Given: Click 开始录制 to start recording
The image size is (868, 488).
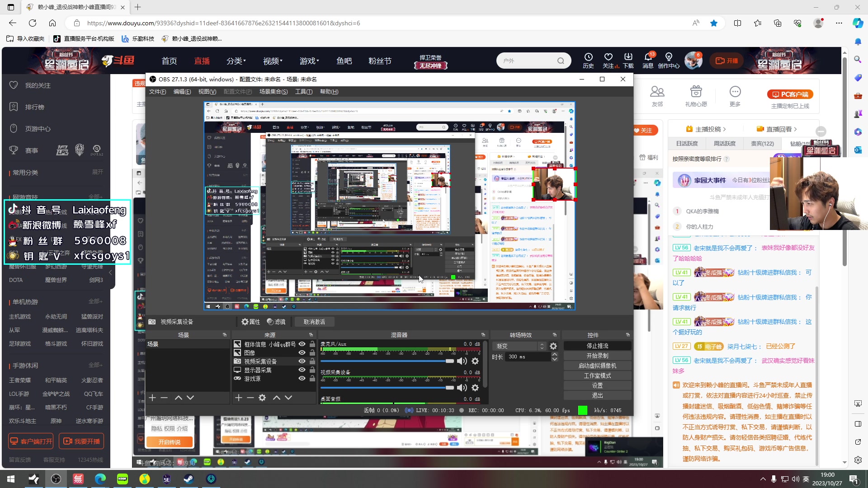Looking at the screenshot, I should pyautogui.click(x=597, y=356).
